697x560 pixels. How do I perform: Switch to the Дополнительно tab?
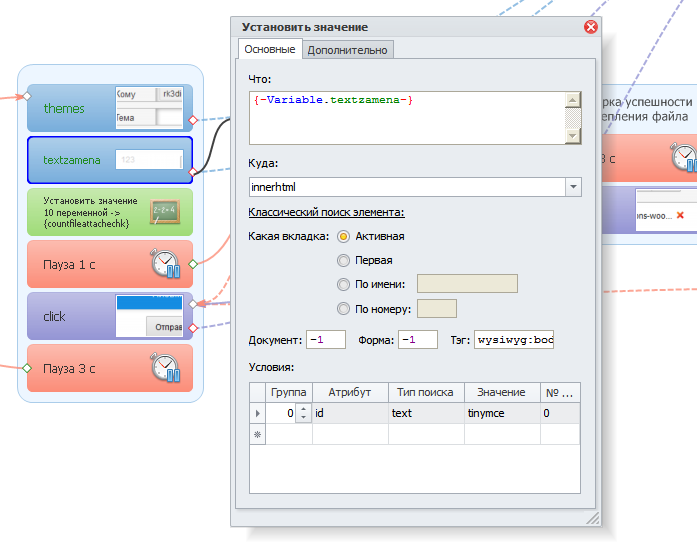(348, 50)
